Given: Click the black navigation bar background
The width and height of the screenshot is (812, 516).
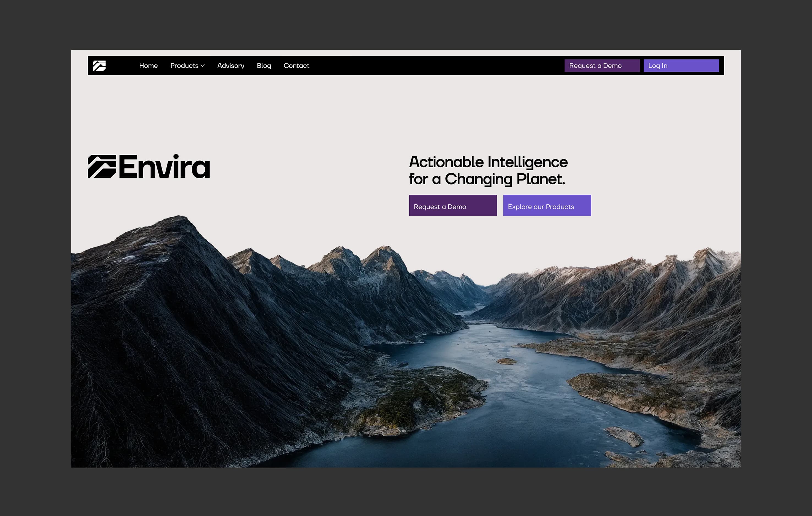Looking at the screenshot, I should (x=438, y=66).
